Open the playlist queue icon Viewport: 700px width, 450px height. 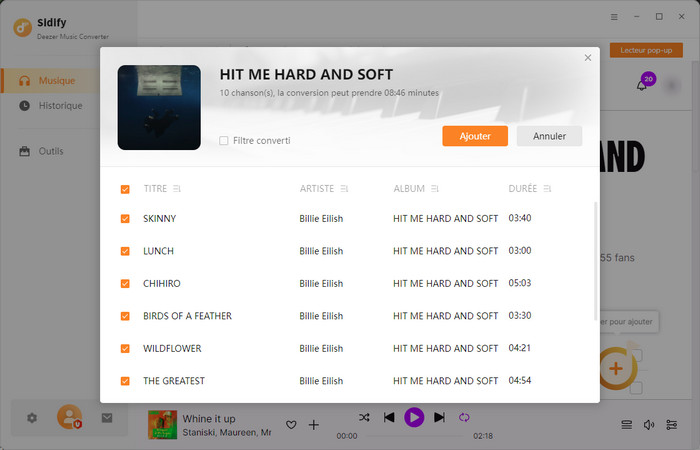627,425
